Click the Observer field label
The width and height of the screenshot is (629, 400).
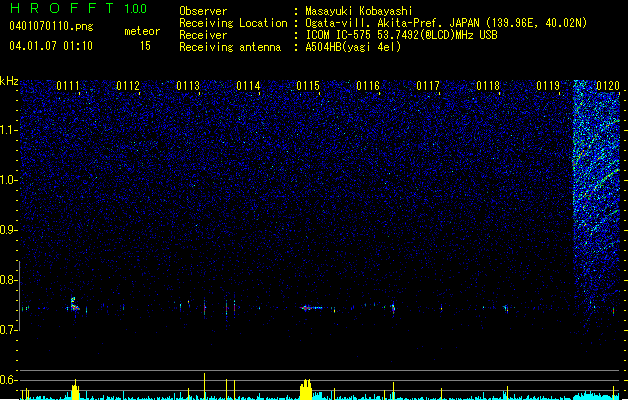[x=203, y=11]
